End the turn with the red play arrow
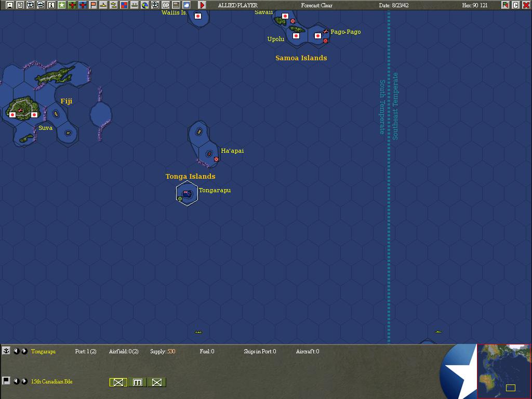 coord(202,5)
